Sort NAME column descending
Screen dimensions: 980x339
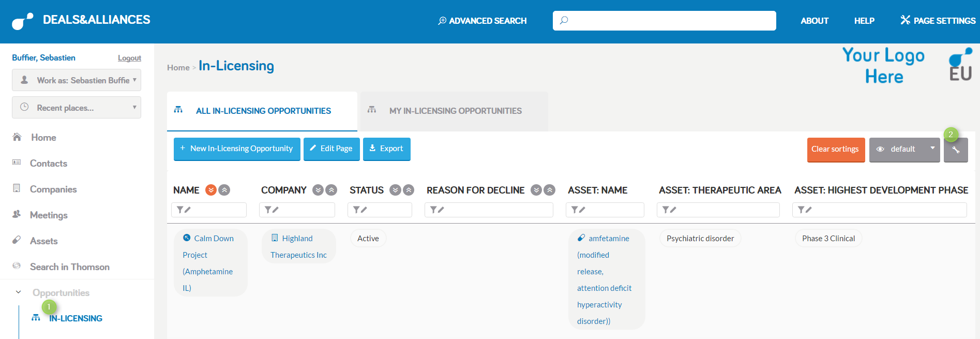tap(211, 190)
